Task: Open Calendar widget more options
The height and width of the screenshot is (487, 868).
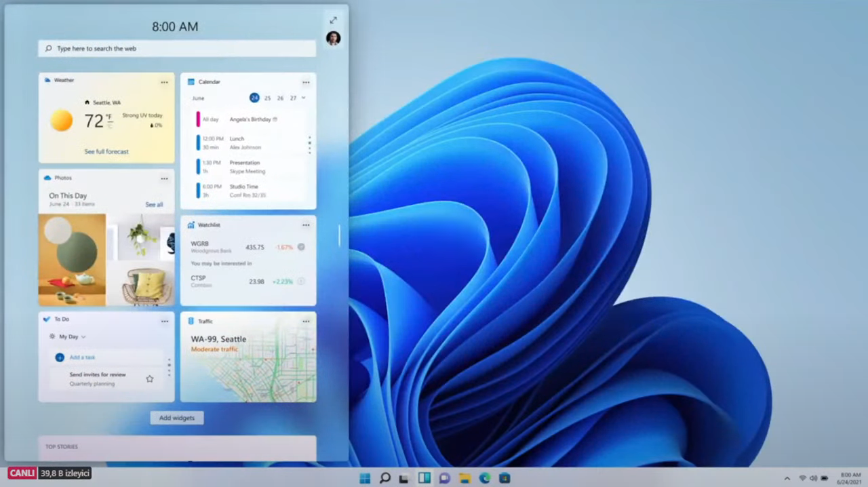Action: coord(306,82)
